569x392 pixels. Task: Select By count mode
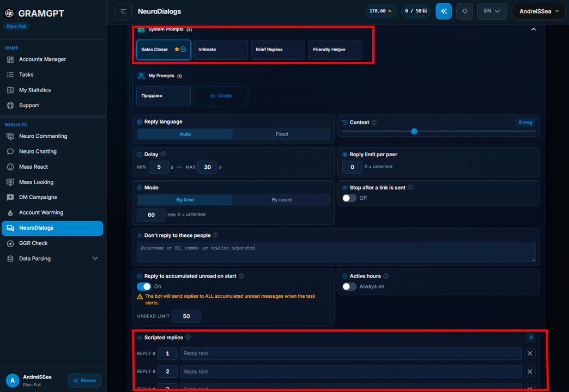pyautogui.click(x=282, y=200)
